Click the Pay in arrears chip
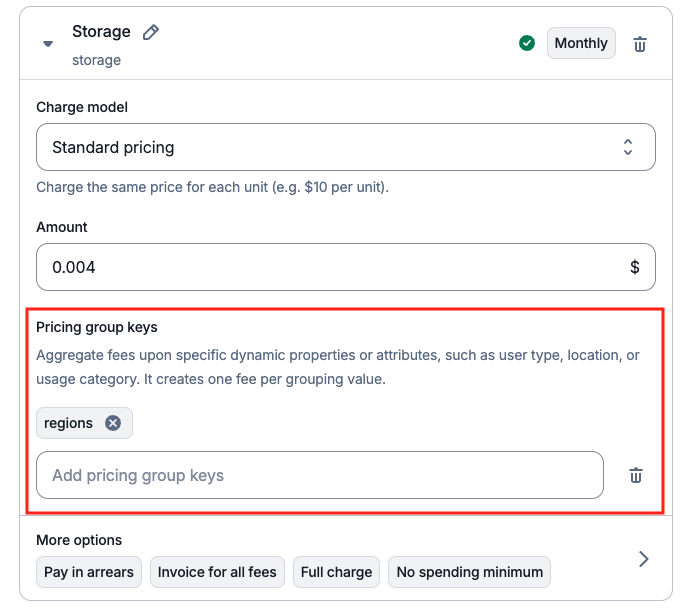This screenshot has height=613, width=692. click(89, 572)
